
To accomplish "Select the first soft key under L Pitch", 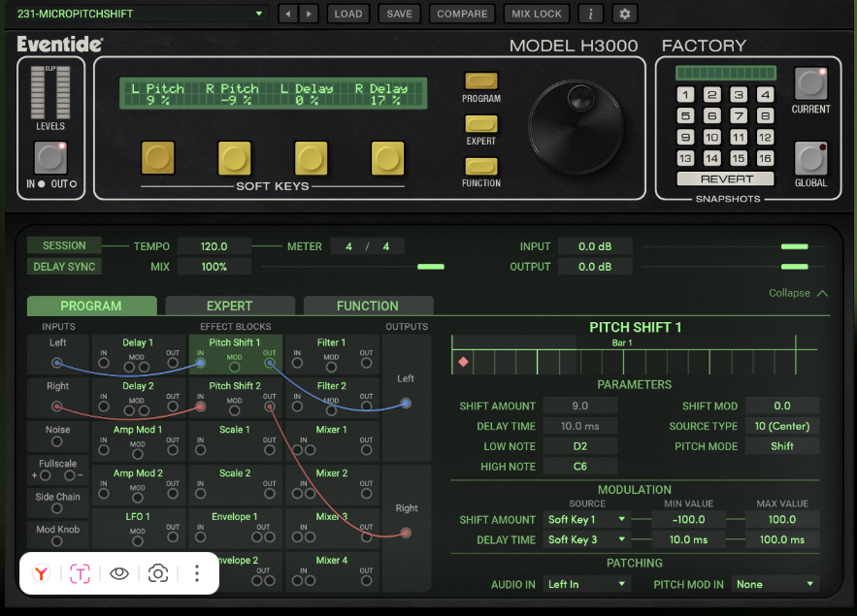I will [158, 158].
